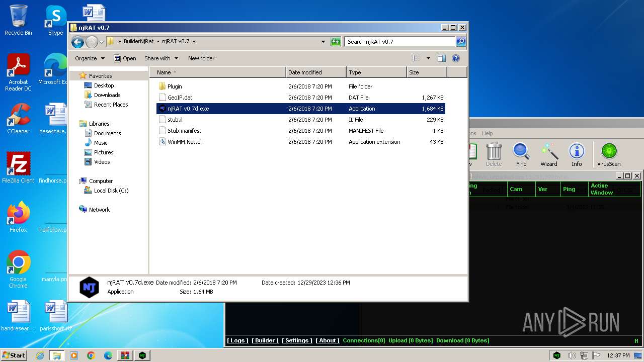This screenshot has width=644, height=362.
Task: Click the Change your view icon
Action: pos(416,58)
